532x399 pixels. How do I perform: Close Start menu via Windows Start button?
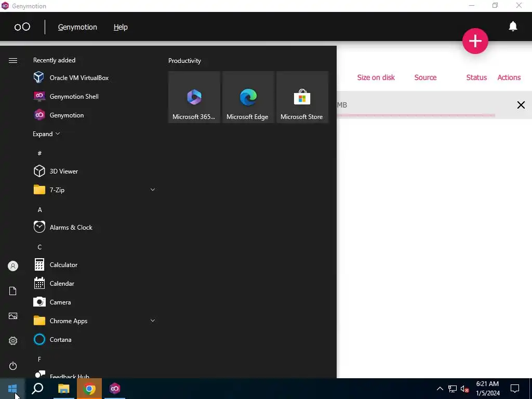coord(12,389)
